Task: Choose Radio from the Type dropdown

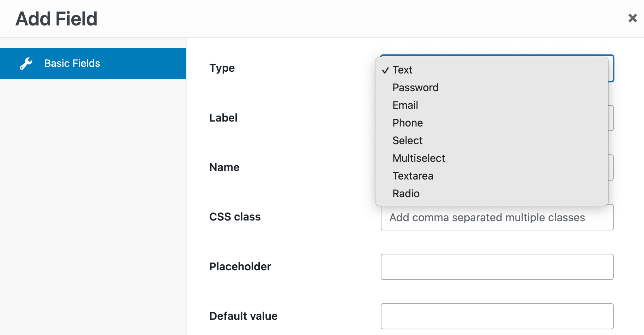Action: pyautogui.click(x=406, y=194)
